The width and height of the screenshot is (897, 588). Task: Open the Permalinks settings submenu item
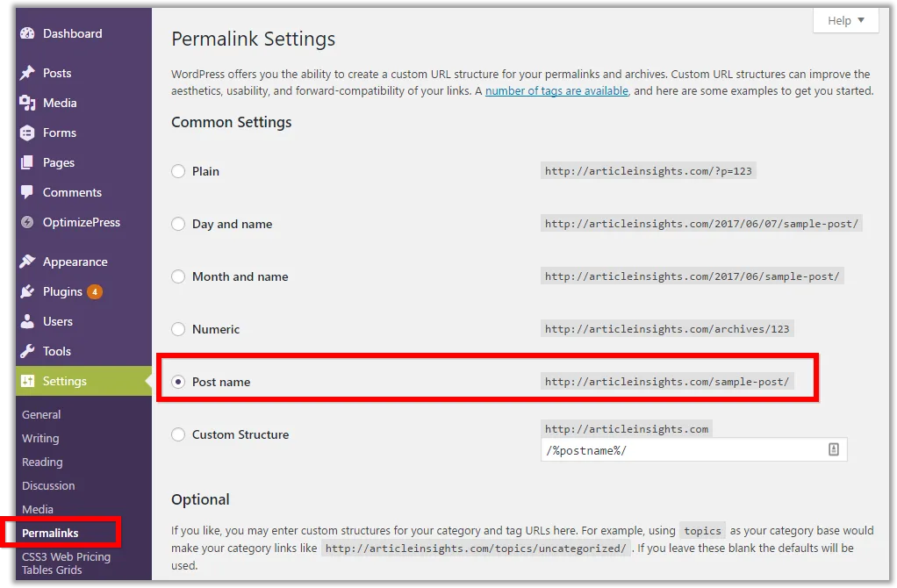pos(50,533)
